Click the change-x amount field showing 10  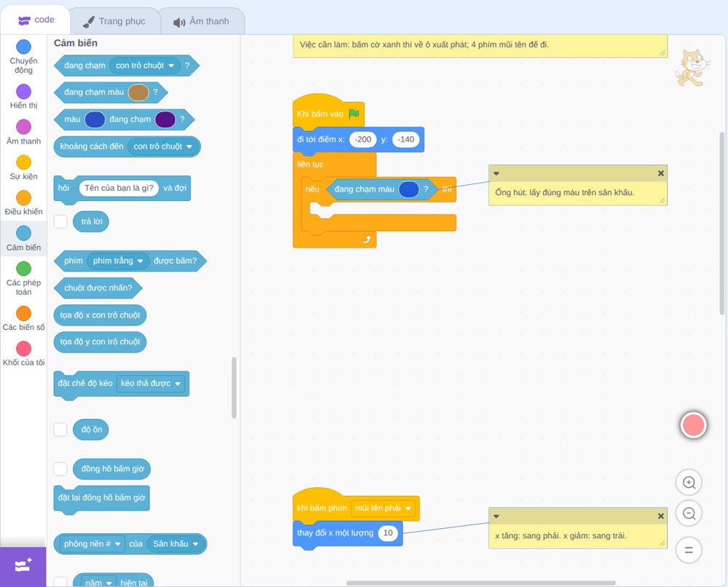pyautogui.click(x=388, y=533)
